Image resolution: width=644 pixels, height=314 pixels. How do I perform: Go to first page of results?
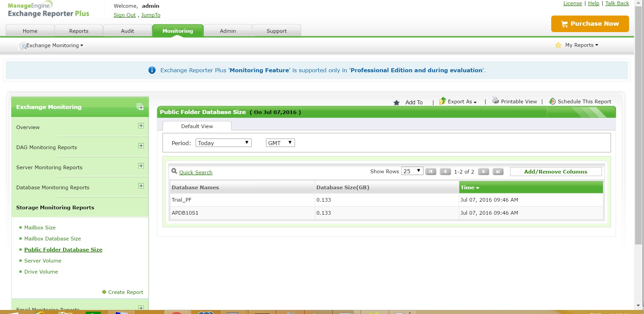coord(431,172)
